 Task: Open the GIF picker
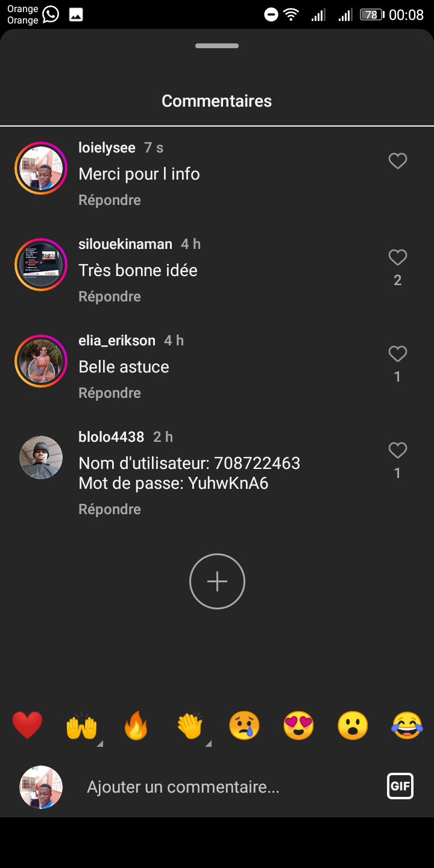pos(400,786)
